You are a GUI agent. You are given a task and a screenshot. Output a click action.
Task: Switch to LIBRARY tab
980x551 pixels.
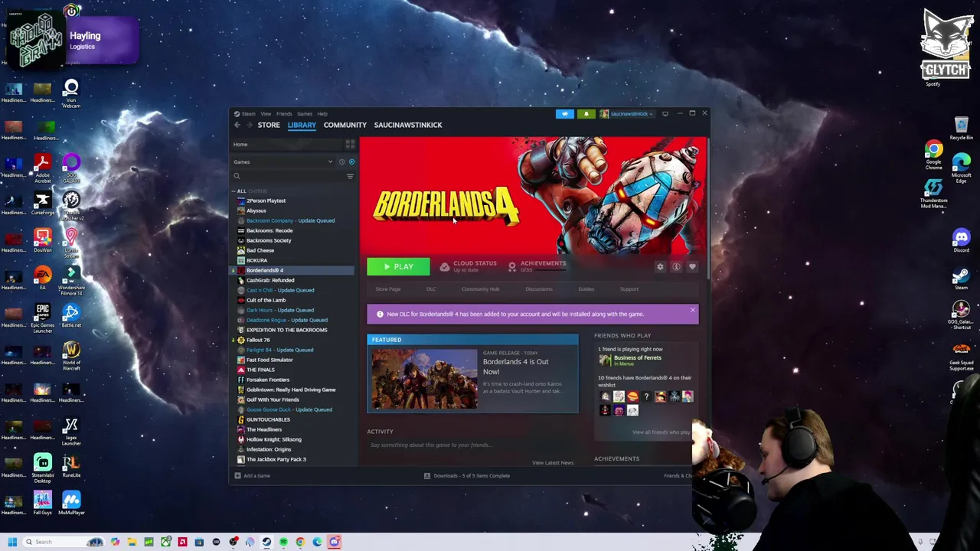[x=302, y=125]
